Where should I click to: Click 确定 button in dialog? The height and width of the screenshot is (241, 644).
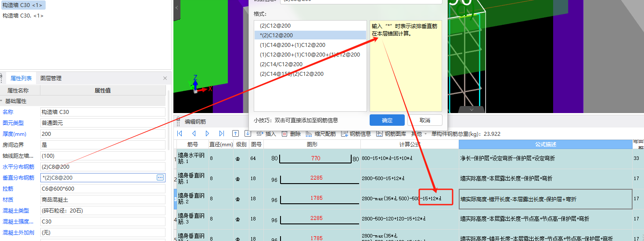387,120
